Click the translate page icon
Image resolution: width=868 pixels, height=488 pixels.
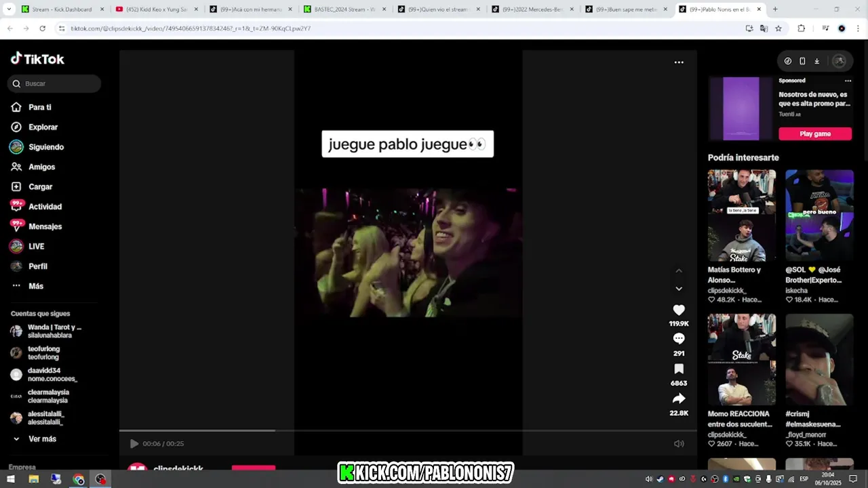pyautogui.click(x=764, y=28)
